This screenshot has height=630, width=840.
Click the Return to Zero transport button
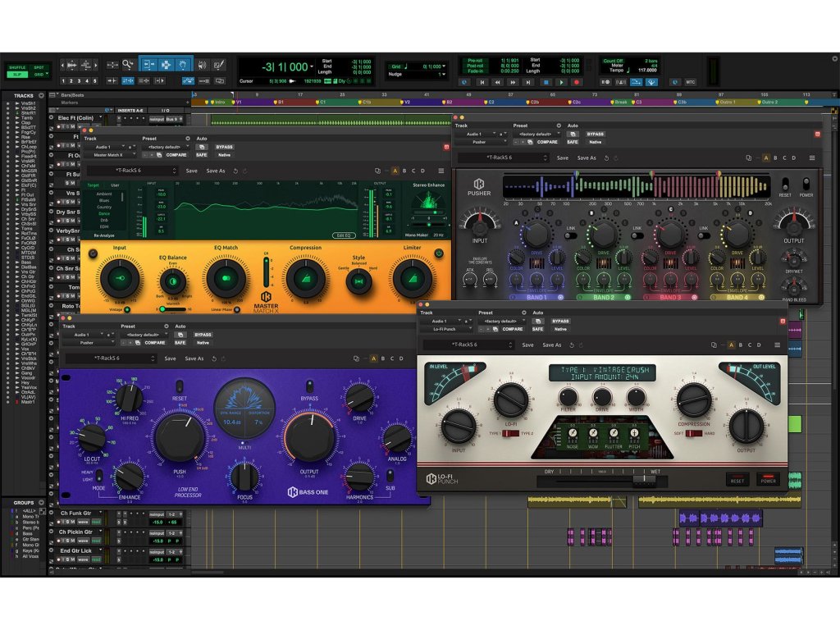(x=482, y=83)
